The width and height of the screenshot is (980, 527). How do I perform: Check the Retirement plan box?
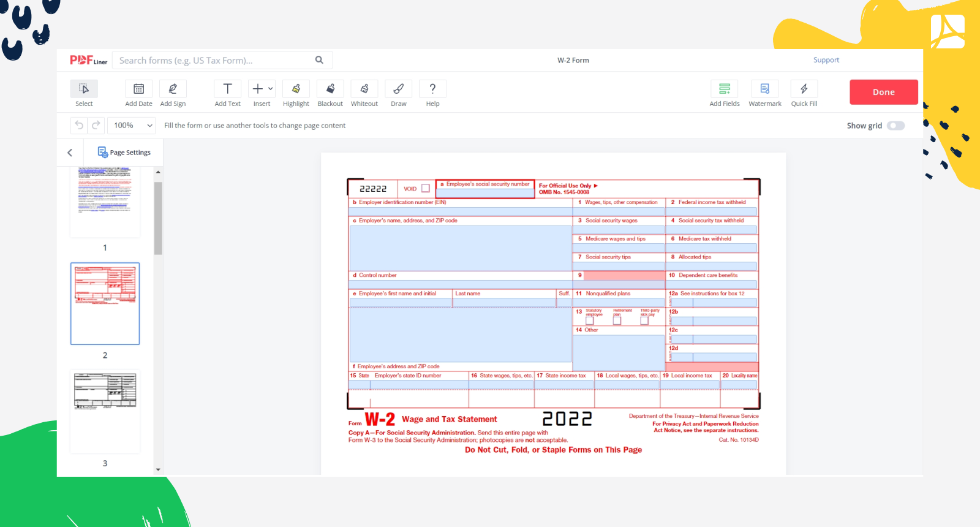(617, 320)
